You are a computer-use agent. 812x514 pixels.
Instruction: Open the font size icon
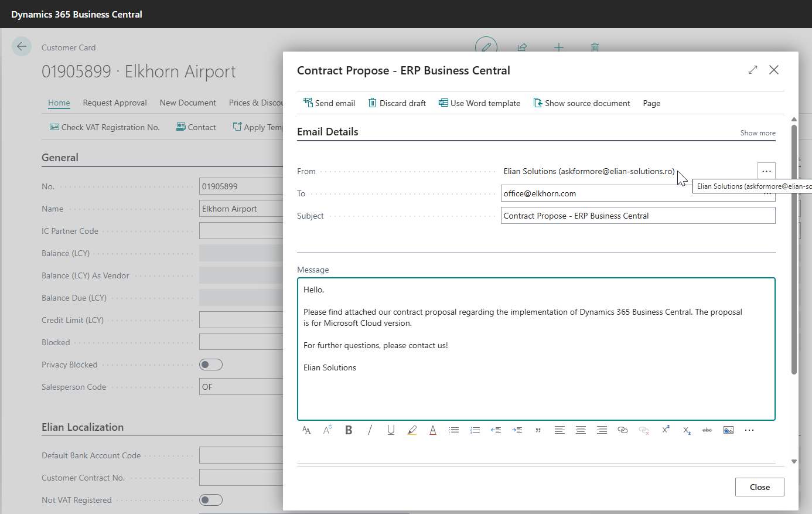pyautogui.click(x=327, y=430)
